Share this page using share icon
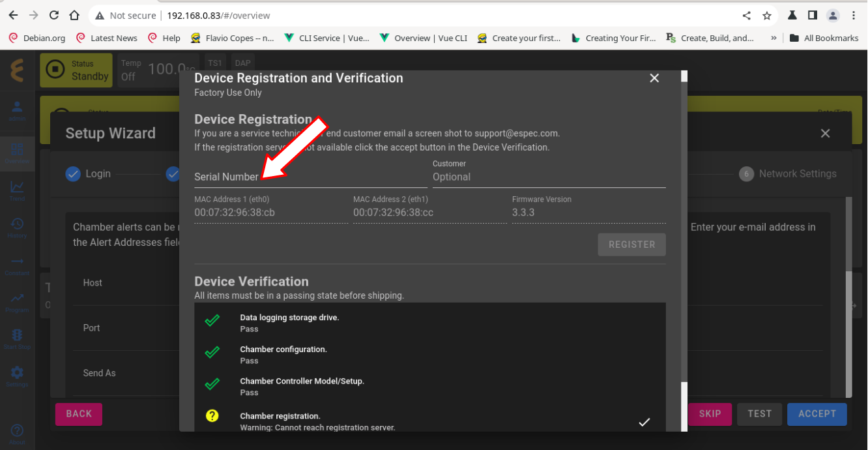Viewport: 868px width, 450px height. (747, 15)
